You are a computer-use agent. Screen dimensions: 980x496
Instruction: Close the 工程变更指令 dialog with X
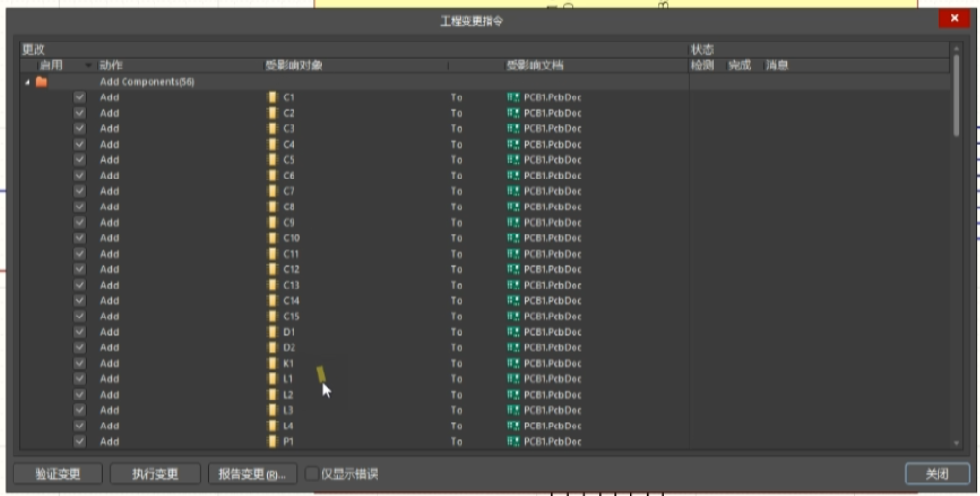tap(954, 18)
